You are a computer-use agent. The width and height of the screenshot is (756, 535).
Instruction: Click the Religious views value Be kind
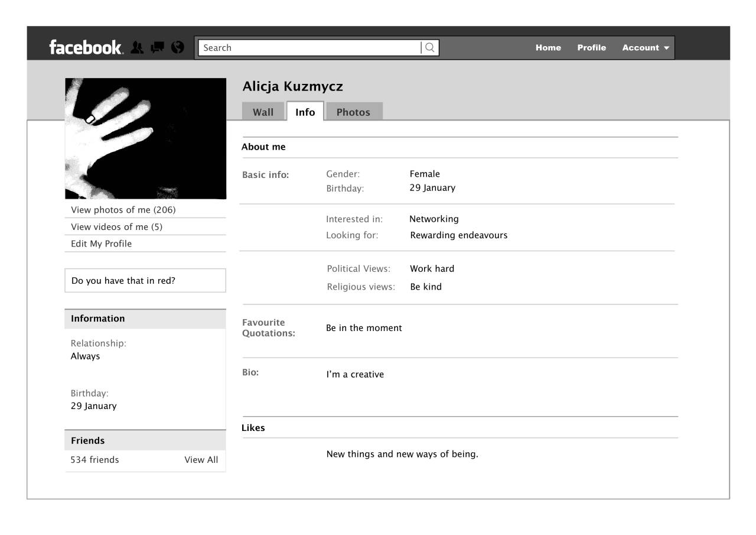coord(426,287)
